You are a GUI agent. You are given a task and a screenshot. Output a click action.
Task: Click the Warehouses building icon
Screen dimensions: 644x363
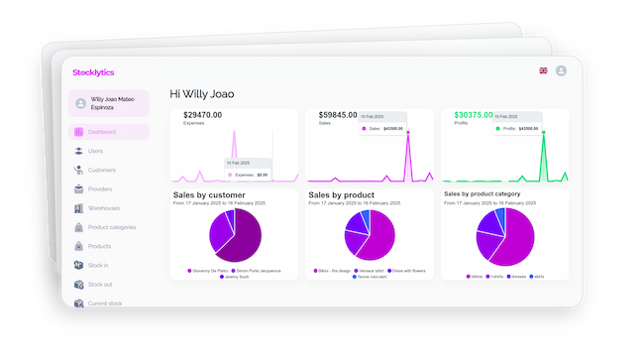click(78, 208)
